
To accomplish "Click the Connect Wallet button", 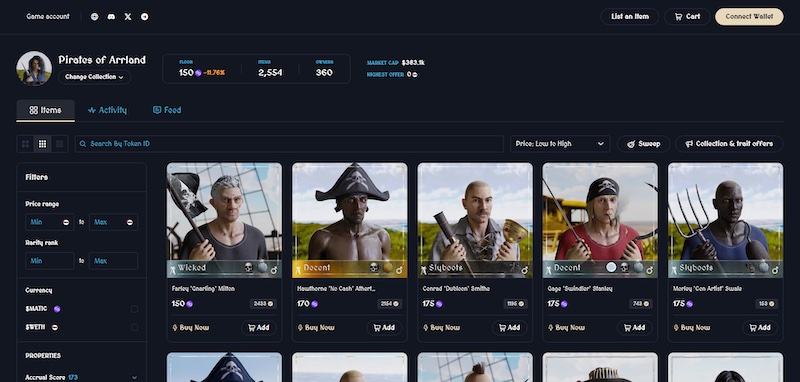I will (x=749, y=16).
